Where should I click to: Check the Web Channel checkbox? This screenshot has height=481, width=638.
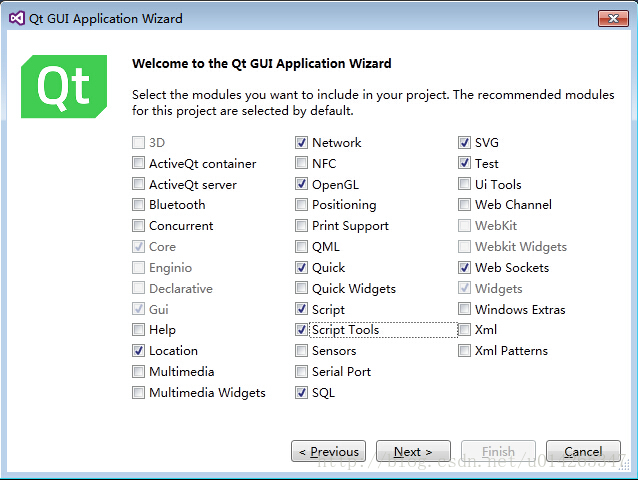pos(464,204)
